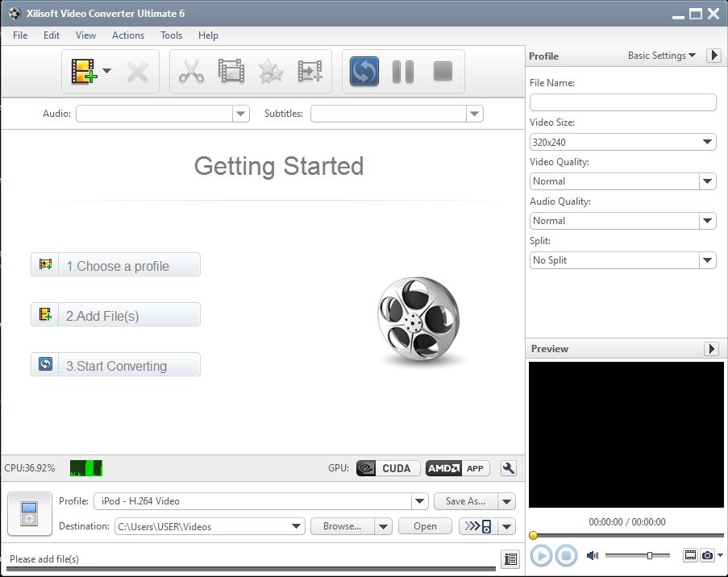Expand the Split options dropdown
The height and width of the screenshot is (577, 728).
709,259
